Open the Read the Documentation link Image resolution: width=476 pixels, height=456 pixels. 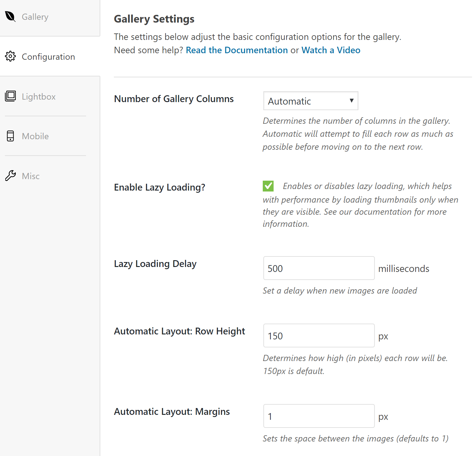236,50
